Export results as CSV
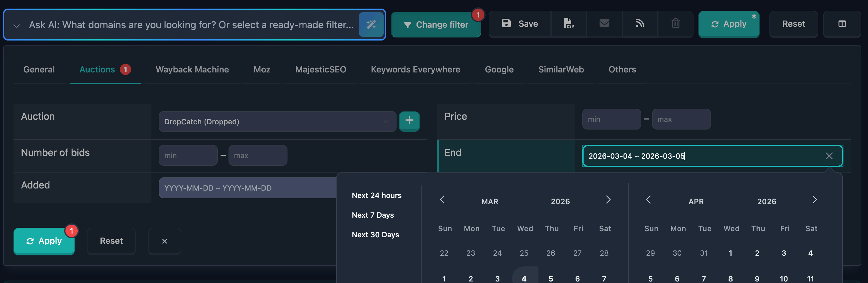Screen dimensions: 868x283 pyautogui.click(x=569, y=24)
